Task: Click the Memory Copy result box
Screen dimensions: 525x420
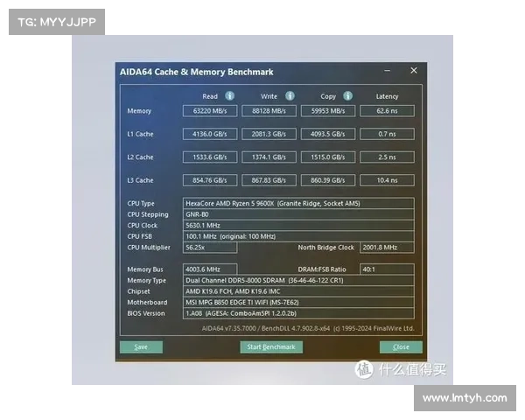Action: tap(328, 111)
